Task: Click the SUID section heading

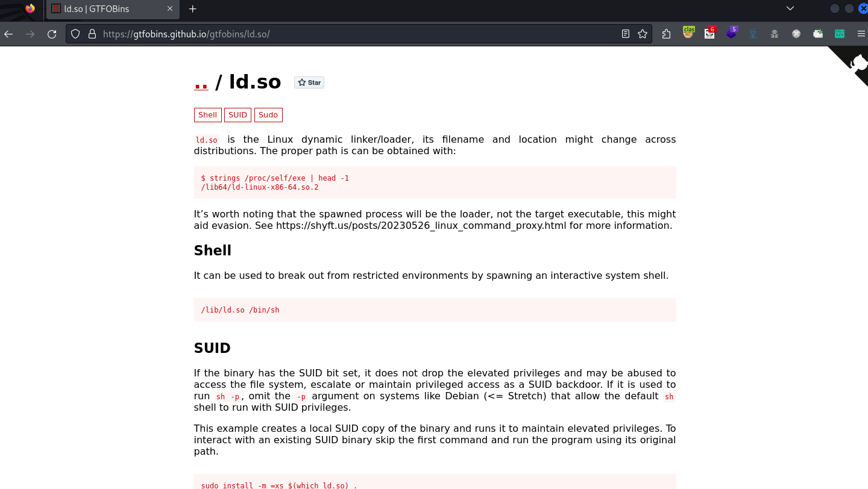Action: pyautogui.click(x=212, y=348)
